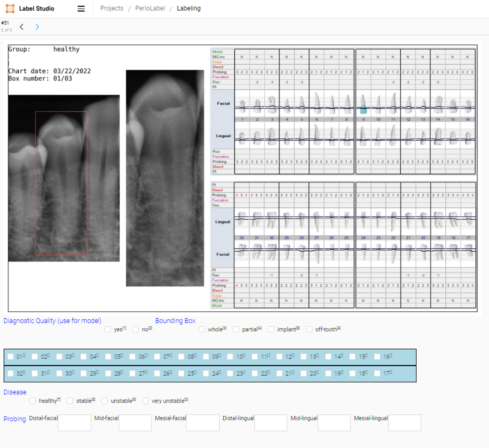Go to next task arrow
Viewport: 489px width, 448px height.
coord(37,27)
